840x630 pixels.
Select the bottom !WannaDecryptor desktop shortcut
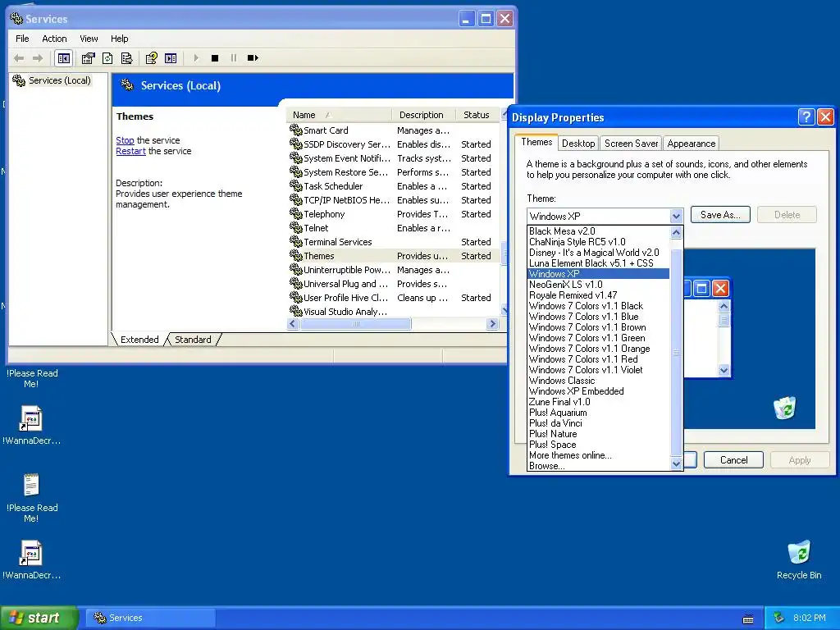[x=31, y=559]
